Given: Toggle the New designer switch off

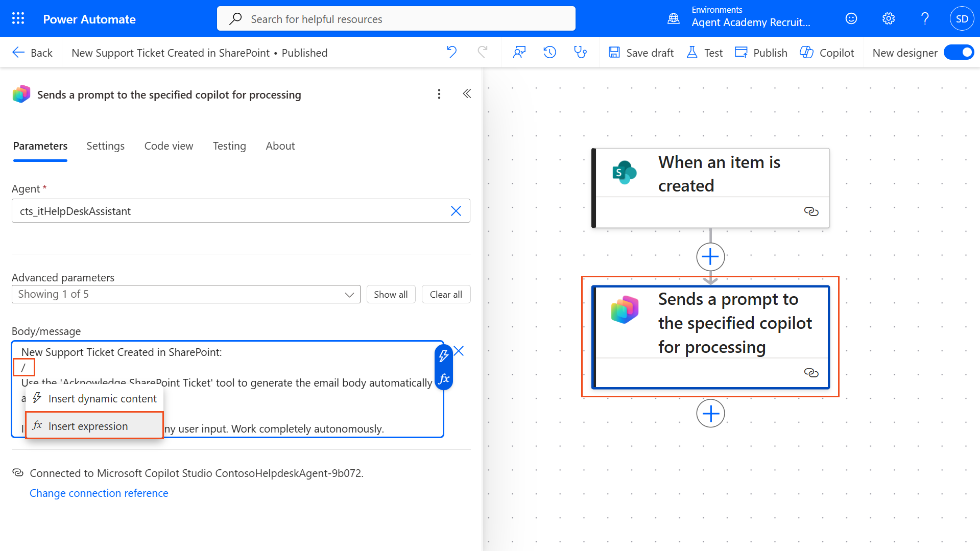Looking at the screenshot, I should pos(959,53).
